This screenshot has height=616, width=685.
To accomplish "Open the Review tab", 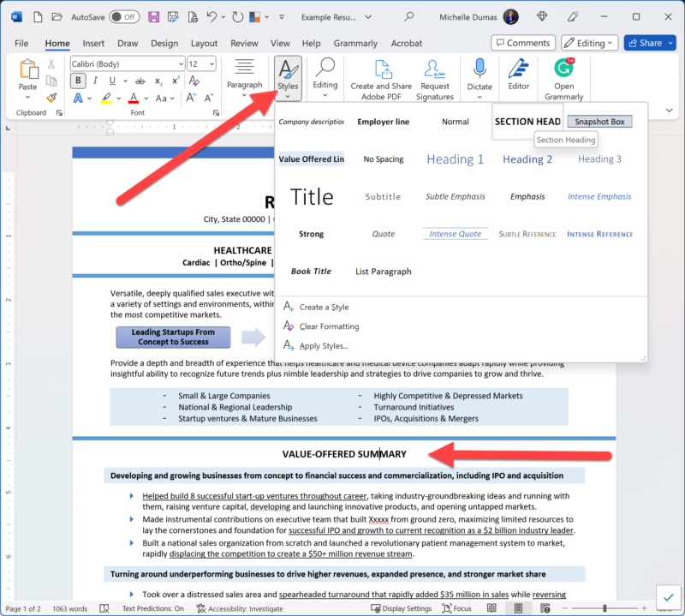I will 245,43.
